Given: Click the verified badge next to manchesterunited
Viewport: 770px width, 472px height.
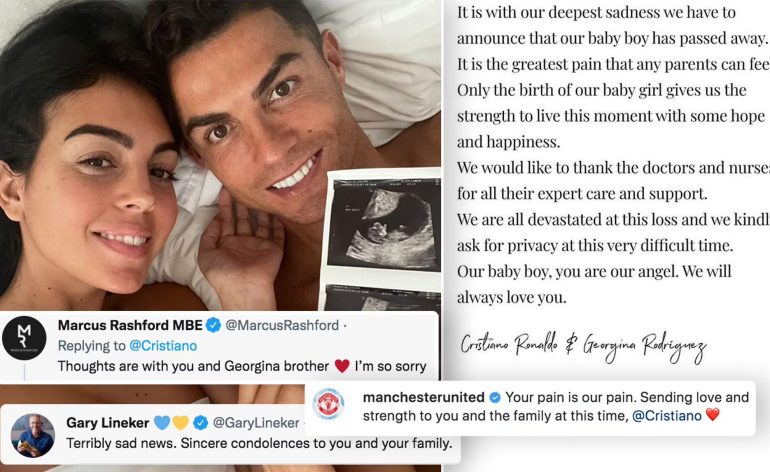Looking at the screenshot, I should (495, 397).
